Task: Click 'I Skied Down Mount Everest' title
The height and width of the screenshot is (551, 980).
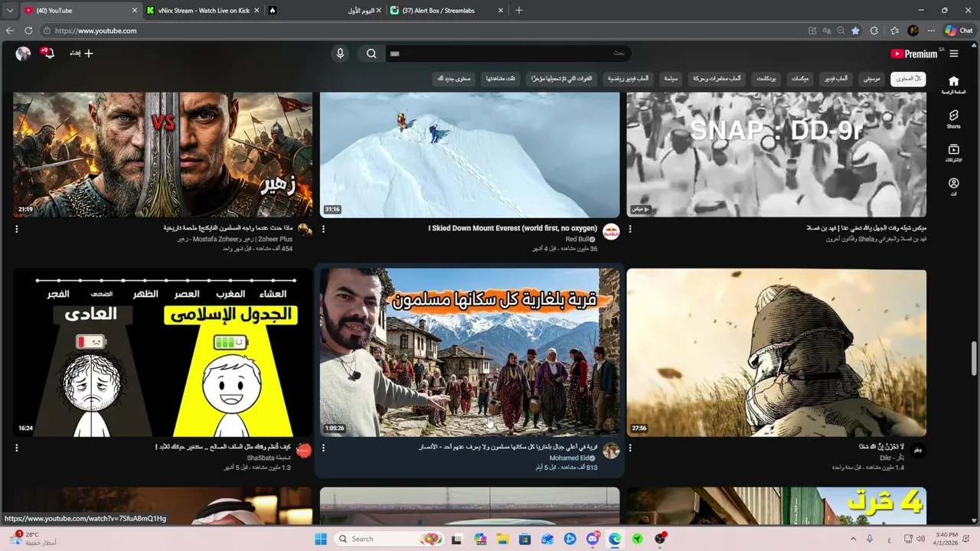Action: (513, 228)
